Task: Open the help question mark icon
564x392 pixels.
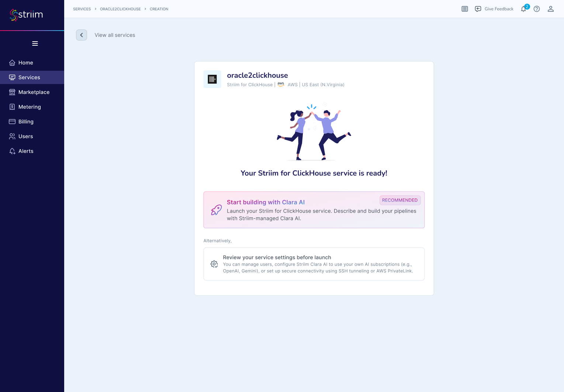Action: [x=537, y=9]
